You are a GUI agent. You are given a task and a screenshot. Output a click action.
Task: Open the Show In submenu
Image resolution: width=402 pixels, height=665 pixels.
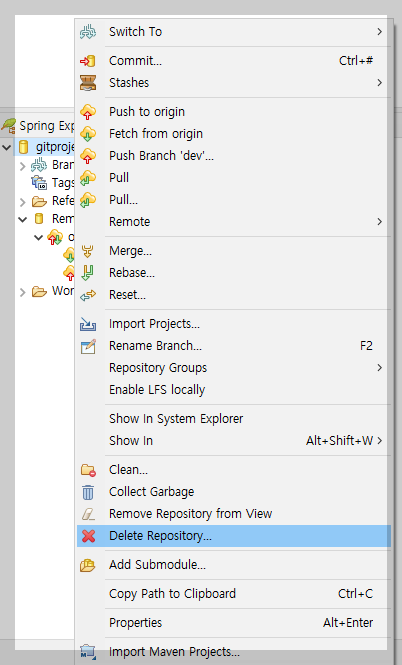click(233, 441)
